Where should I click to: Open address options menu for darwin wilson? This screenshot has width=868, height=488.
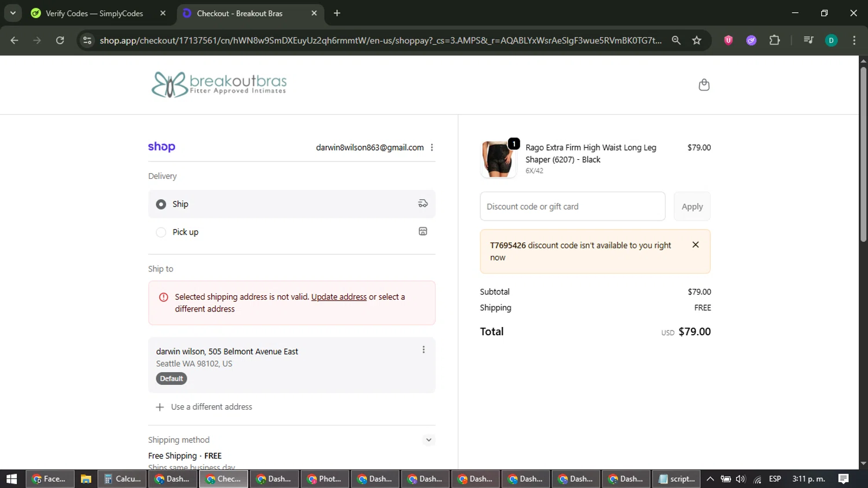(424, 350)
